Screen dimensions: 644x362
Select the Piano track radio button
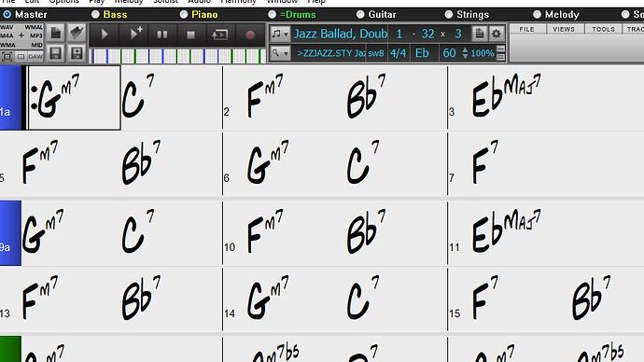(184, 14)
